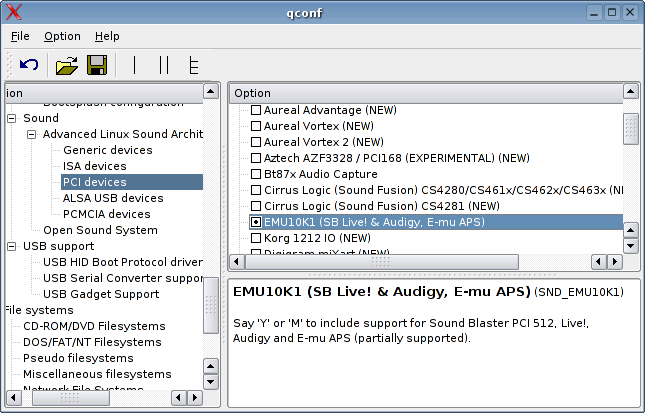Click the X logo icon in the title bar
645x413 pixels.
[14, 12]
